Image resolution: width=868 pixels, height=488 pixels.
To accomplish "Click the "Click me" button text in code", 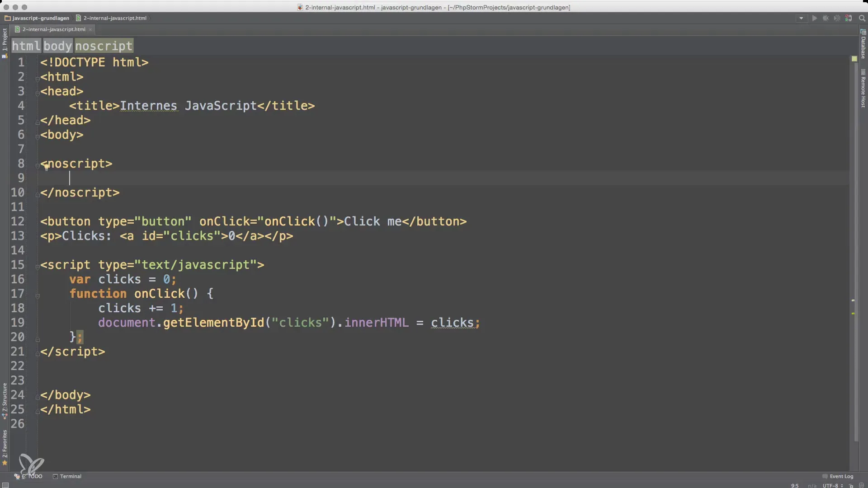I will (373, 221).
